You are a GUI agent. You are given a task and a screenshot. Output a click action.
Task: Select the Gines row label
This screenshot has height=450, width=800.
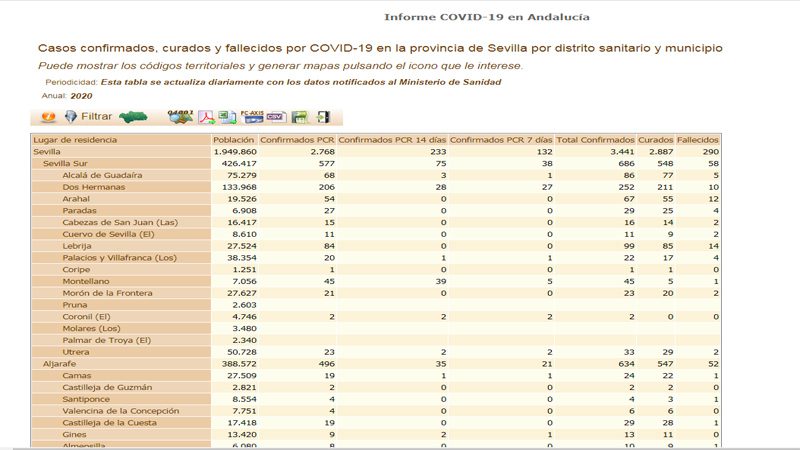click(74, 434)
